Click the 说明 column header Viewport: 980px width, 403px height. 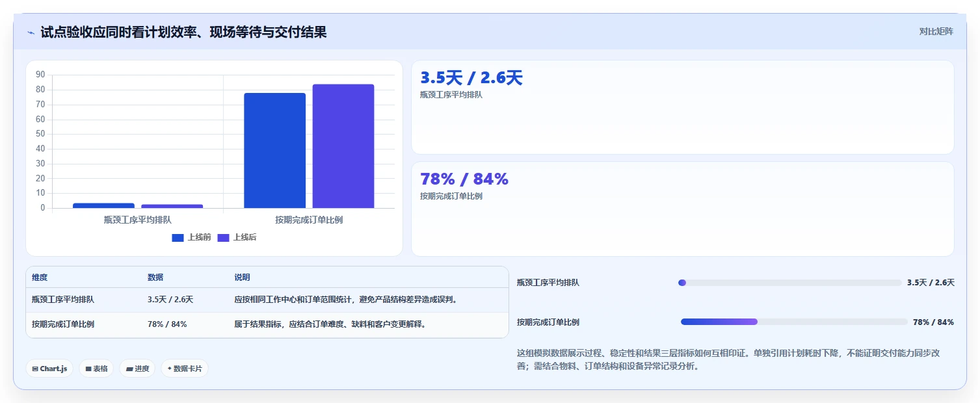click(242, 278)
